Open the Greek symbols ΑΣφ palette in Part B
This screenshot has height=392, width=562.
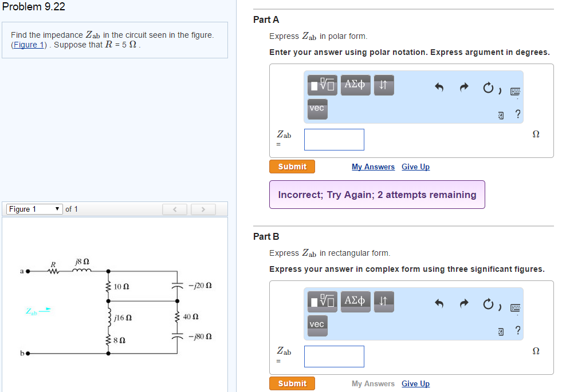click(355, 302)
